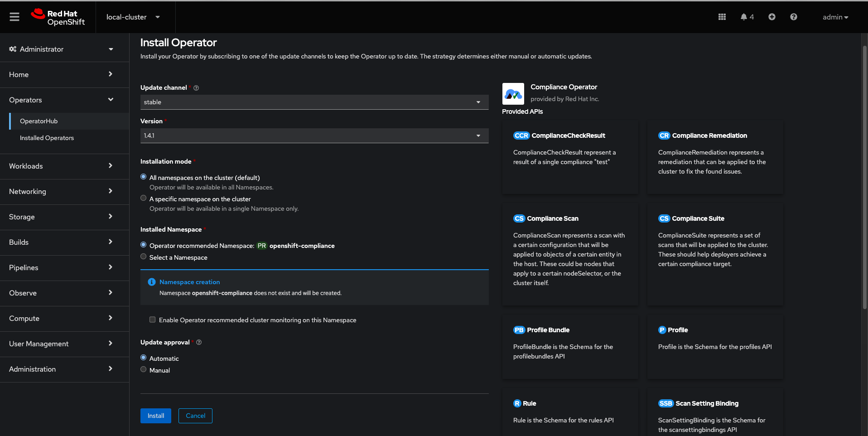Click the Compliance Operator logo
The height and width of the screenshot is (436, 868).
(513, 94)
